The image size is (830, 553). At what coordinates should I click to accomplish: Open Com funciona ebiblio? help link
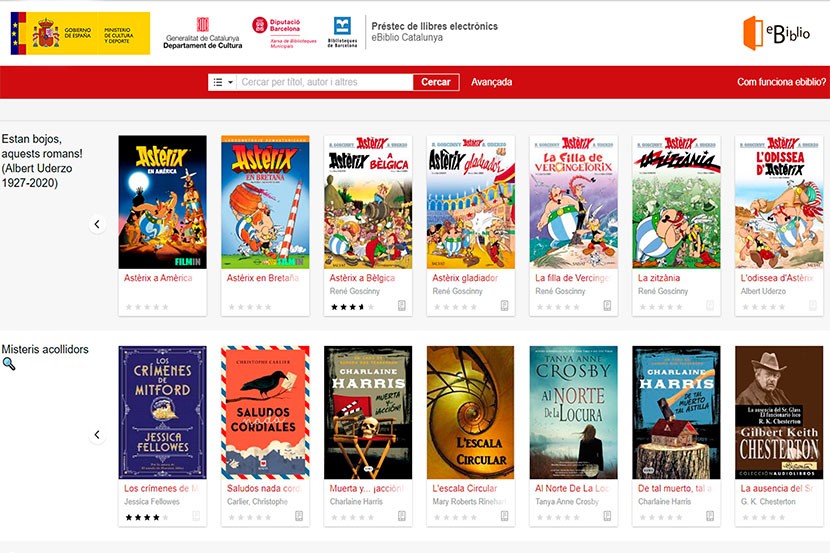pyautogui.click(x=781, y=82)
